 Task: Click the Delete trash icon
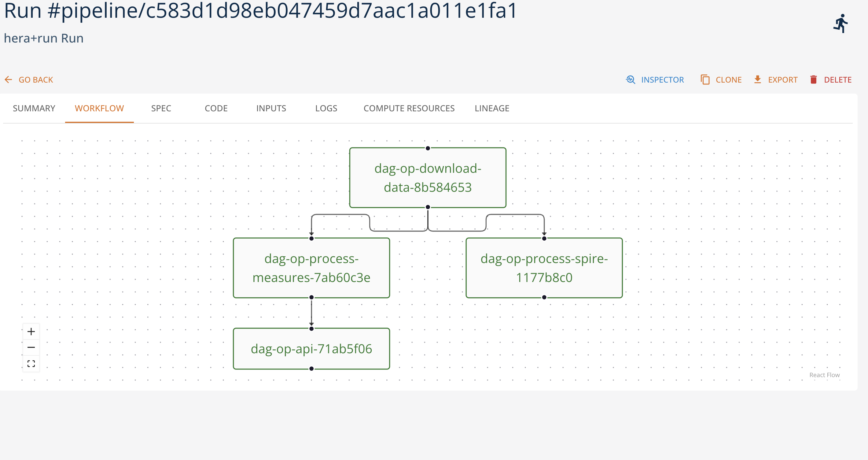(814, 80)
